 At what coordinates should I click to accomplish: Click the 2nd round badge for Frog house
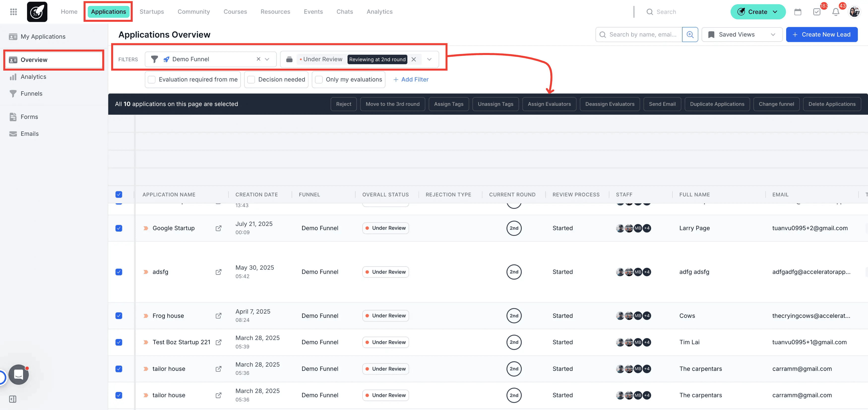click(x=514, y=316)
